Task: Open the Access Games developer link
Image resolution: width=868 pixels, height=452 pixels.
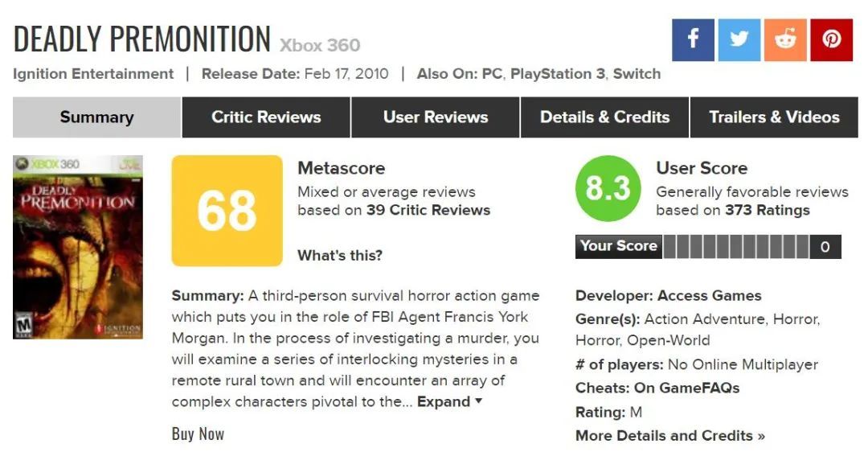Action: tap(710, 296)
